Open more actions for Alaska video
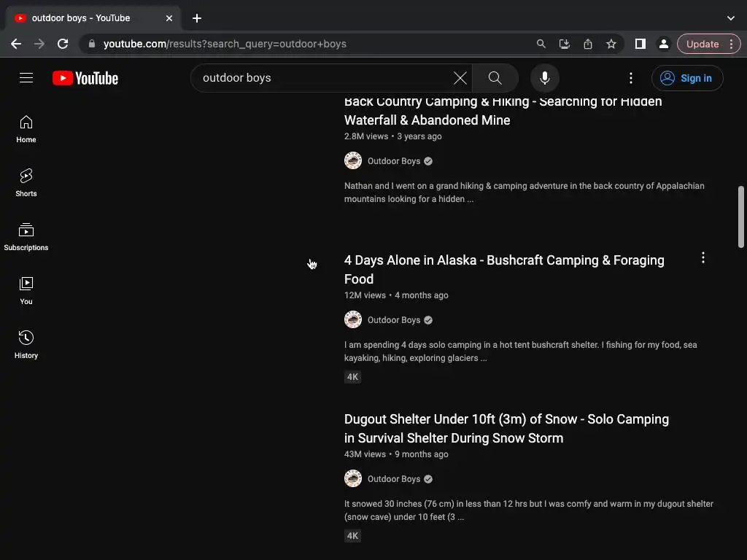Image resolution: width=747 pixels, height=560 pixels. (x=703, y=257)
